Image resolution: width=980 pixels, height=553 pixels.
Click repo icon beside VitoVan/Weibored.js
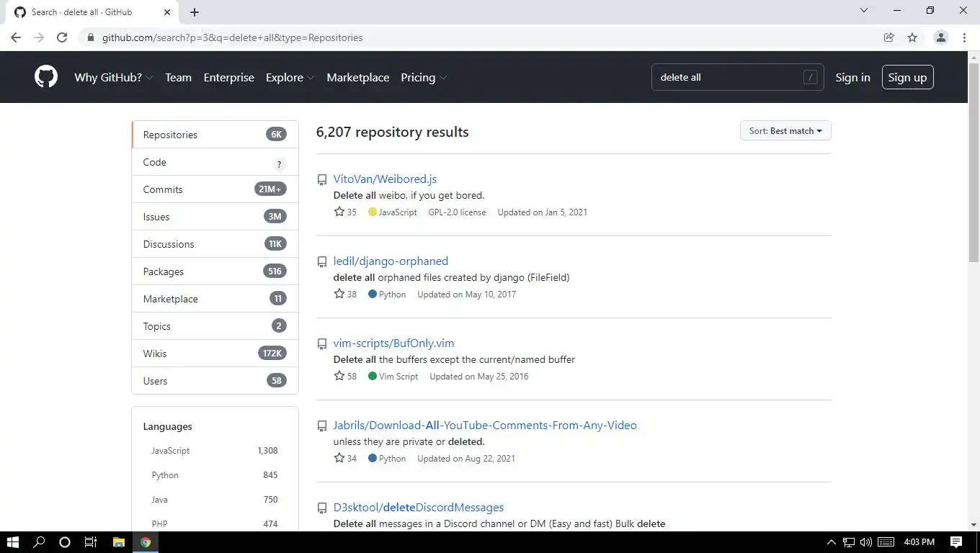tap(322, 180)
